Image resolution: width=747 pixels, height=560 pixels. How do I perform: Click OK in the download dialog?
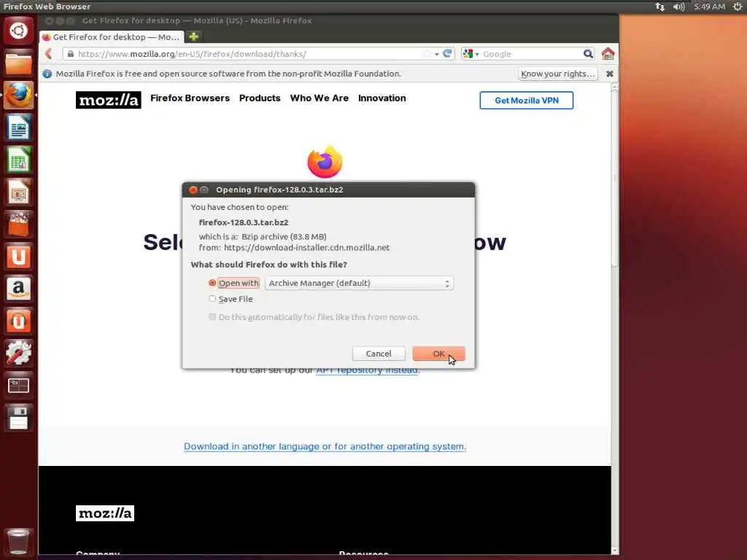438,354
